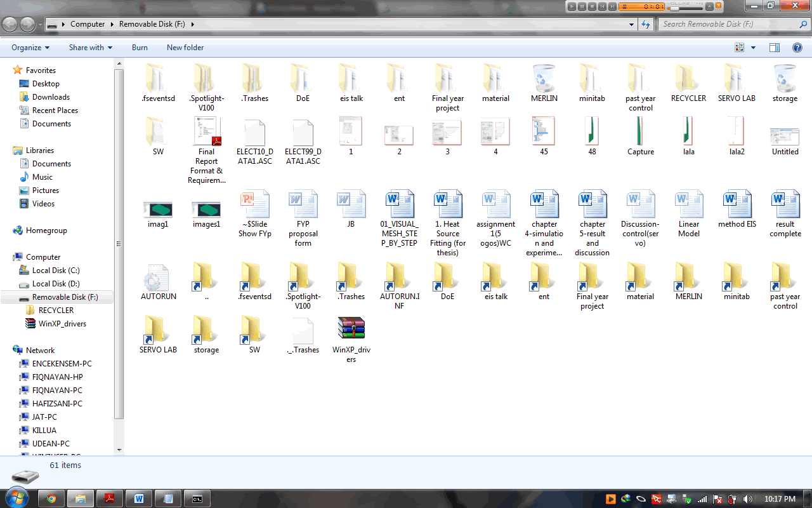Viewport: 812px width, 508px height.
Task: Switch to Word via taskbar icon
Action: 139,498
